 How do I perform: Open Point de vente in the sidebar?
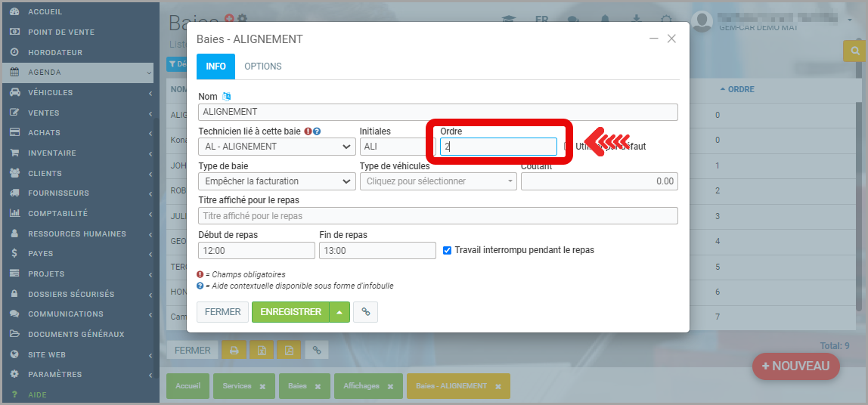tap(61, 32)
